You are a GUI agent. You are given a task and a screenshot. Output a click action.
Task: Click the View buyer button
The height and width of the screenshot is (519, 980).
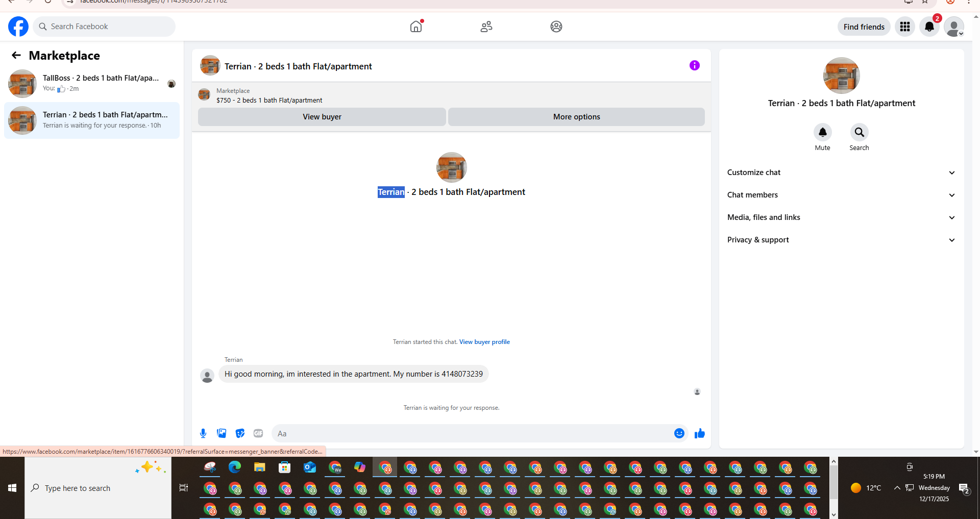point(322,117)
